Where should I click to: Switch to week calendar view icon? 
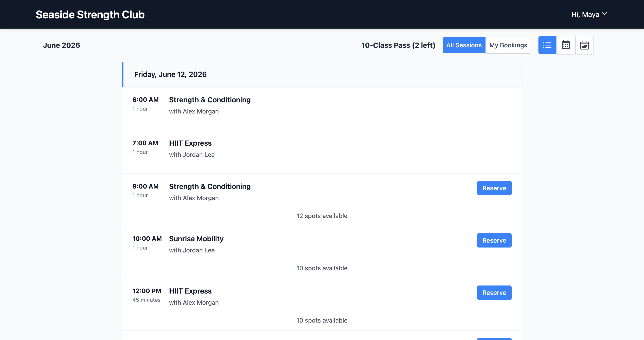(584, 45)
